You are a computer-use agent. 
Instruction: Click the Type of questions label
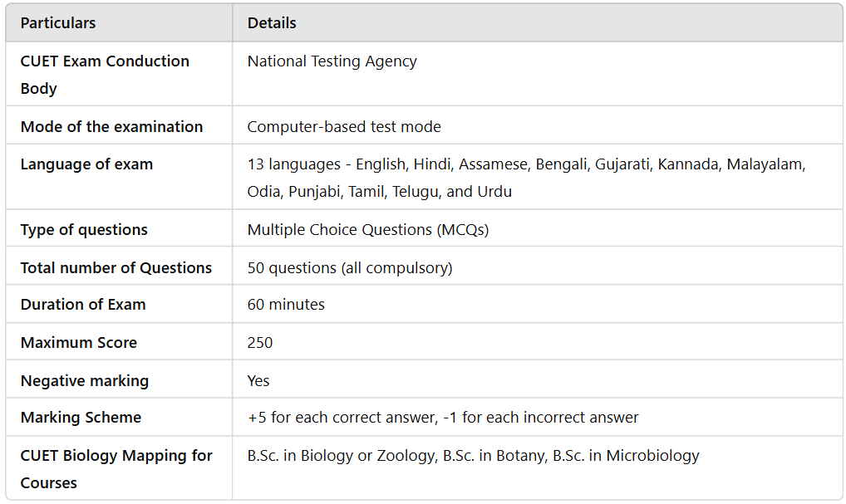84,230
